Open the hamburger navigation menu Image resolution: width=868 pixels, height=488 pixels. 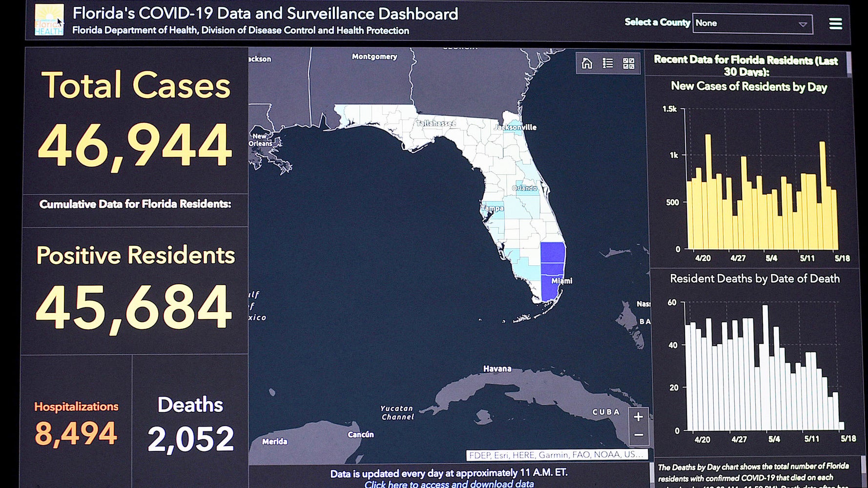click(835, 22)
